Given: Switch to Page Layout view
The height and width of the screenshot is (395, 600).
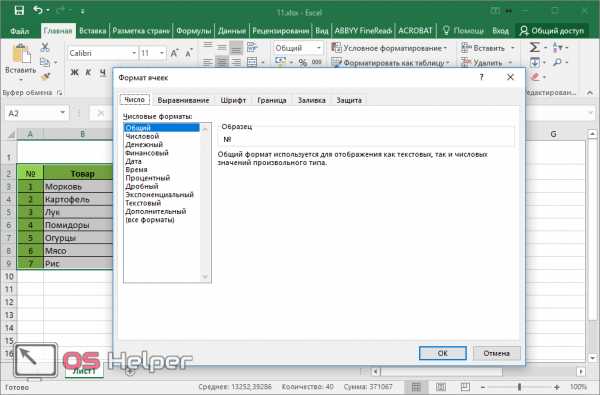Looking at the screenshot, I should coord(441,387).
